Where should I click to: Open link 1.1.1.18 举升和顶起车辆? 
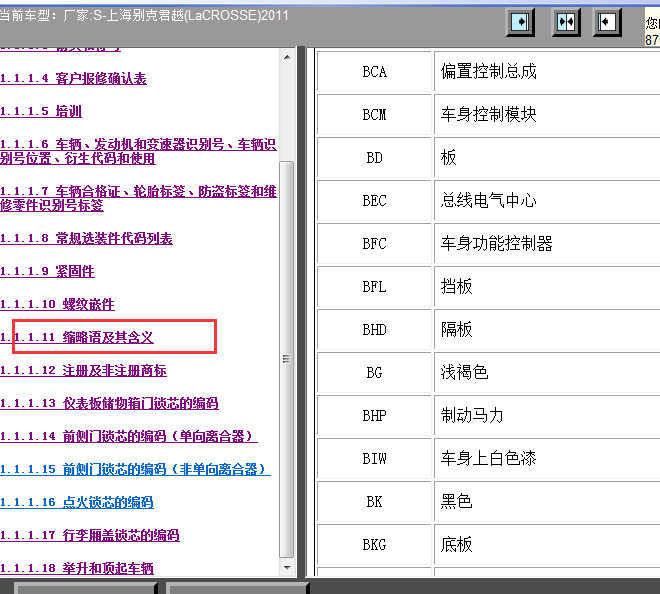point(77,568)
